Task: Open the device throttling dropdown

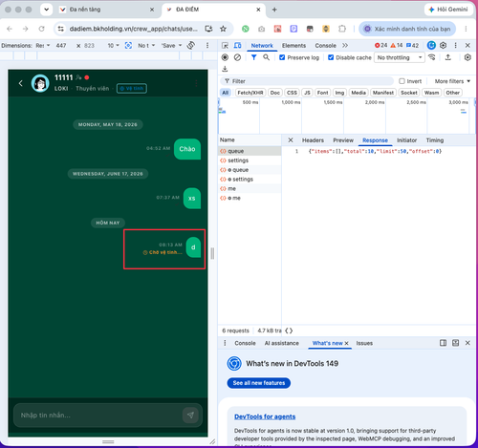Action: coord(146,46)
